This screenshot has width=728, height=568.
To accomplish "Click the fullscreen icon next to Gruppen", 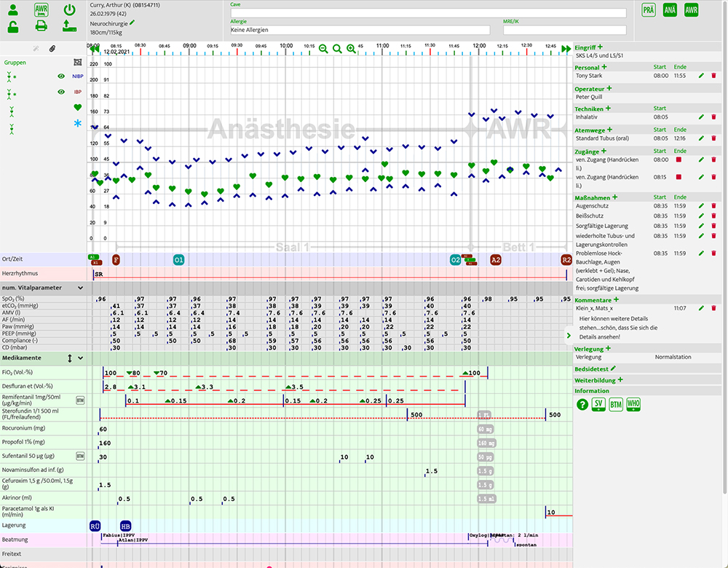I will coord(78,62).
